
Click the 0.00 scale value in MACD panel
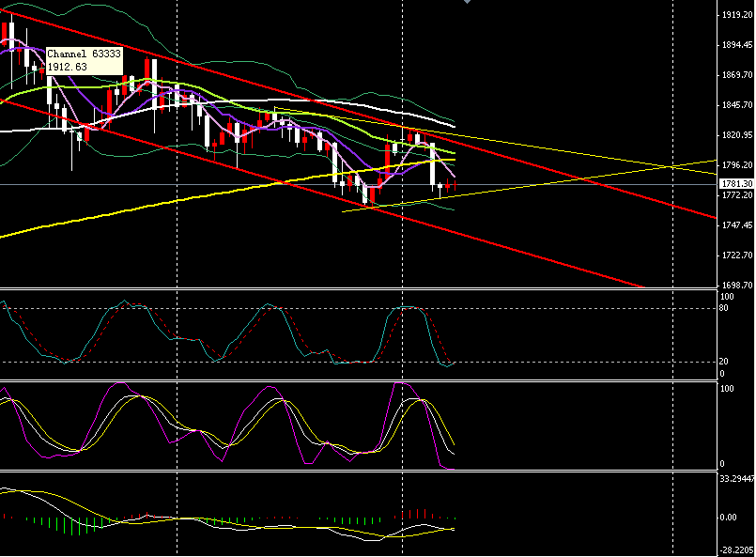(728, 517)
